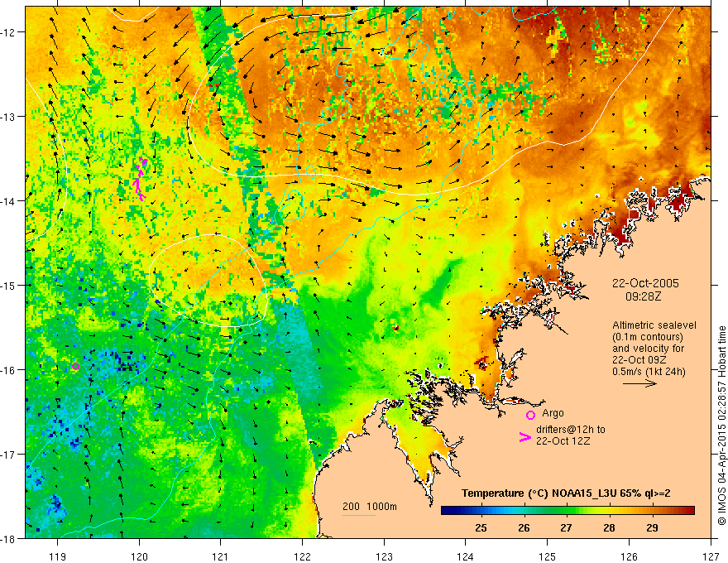Viewport: 728px width, 563px height.
Task: Click the 124 longitude axis label
Action: pyautogui.click(x=466, y=556)
